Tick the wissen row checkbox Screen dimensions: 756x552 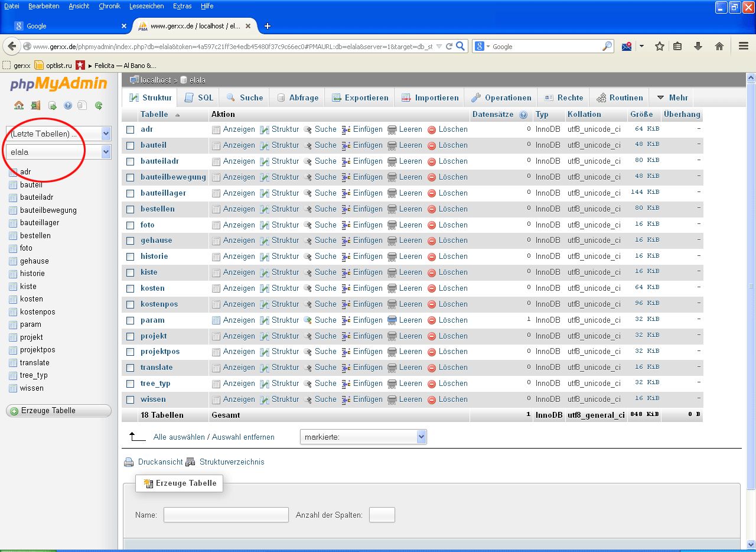pos(131,400)
